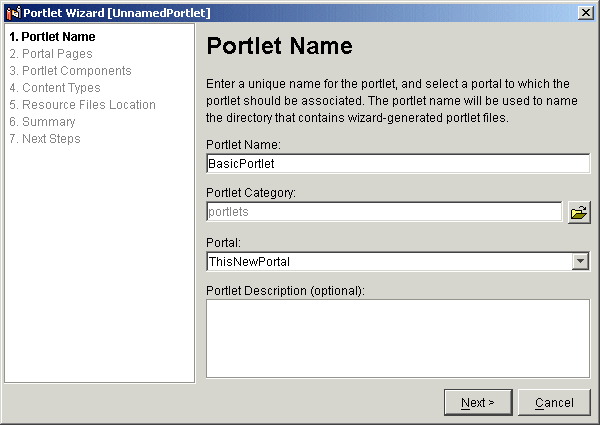Screen dimensions: 600x425
Task: Select step 4 Content Types
Action: [55, 88]
